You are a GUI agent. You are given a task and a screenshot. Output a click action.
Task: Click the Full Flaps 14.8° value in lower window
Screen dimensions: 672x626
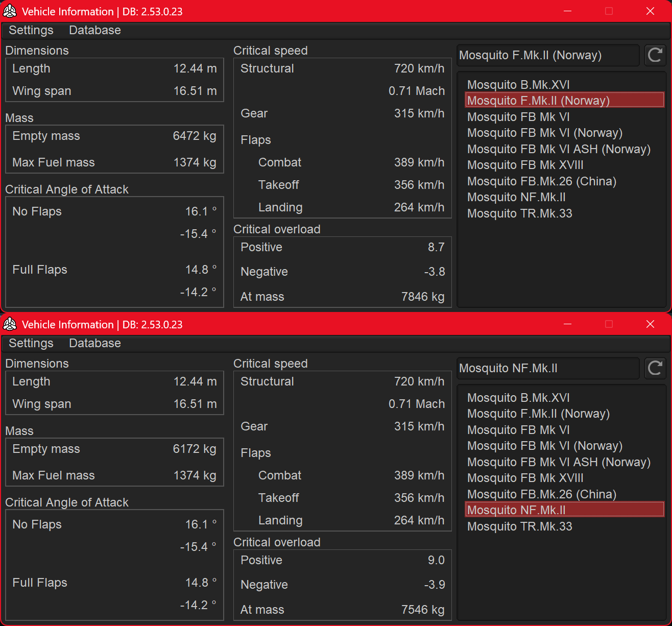click(201, 583)
